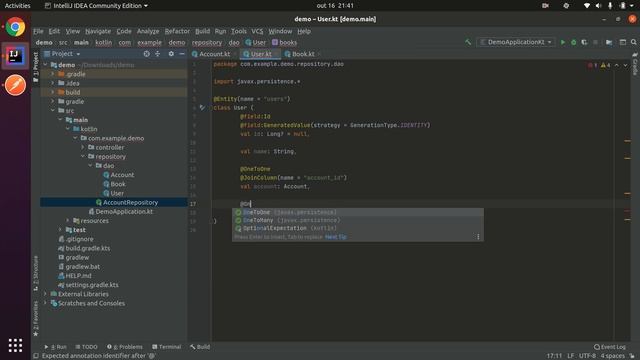640x360 pixels.
Task: Click the red error count indicator in the editor
Action: tap(592, 65)
